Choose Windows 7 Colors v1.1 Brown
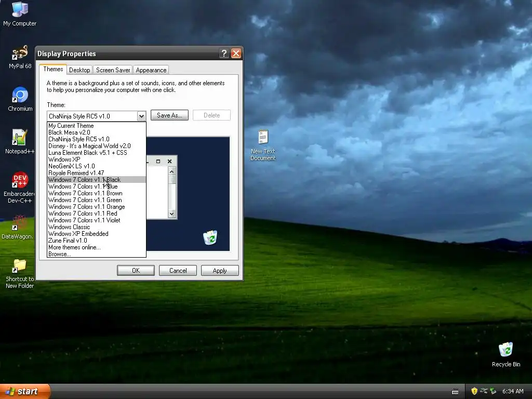The height and width of the screenshot is (399, 532). click(97, 193)
